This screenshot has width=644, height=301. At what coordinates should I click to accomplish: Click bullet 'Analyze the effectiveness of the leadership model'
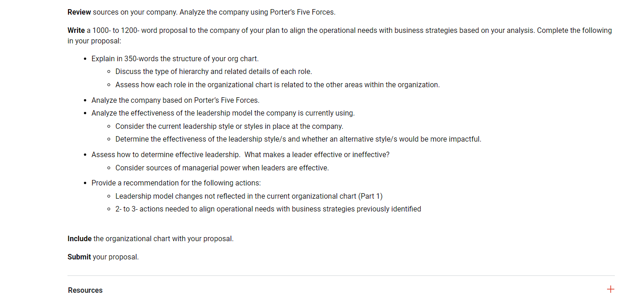point(223,113)
